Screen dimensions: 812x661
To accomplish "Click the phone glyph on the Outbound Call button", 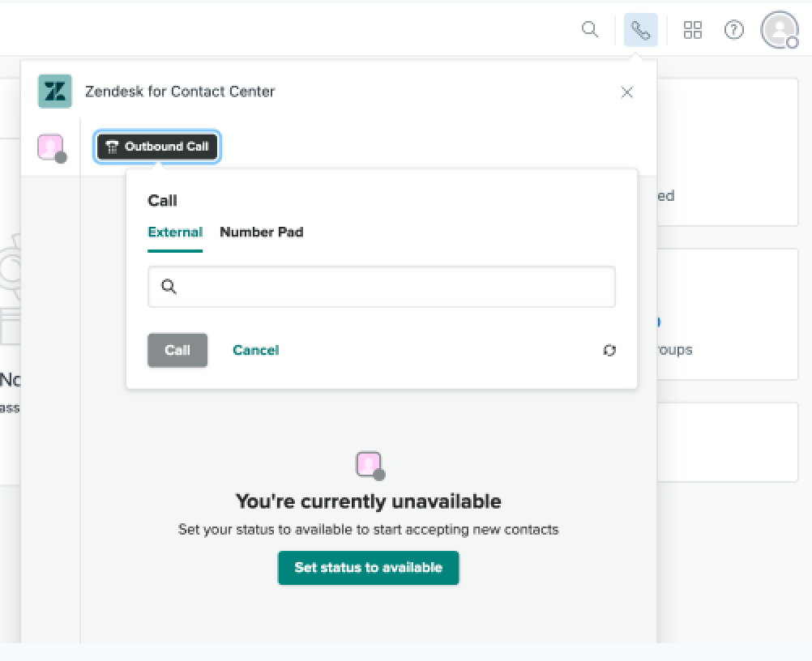I will click(113, 147).
